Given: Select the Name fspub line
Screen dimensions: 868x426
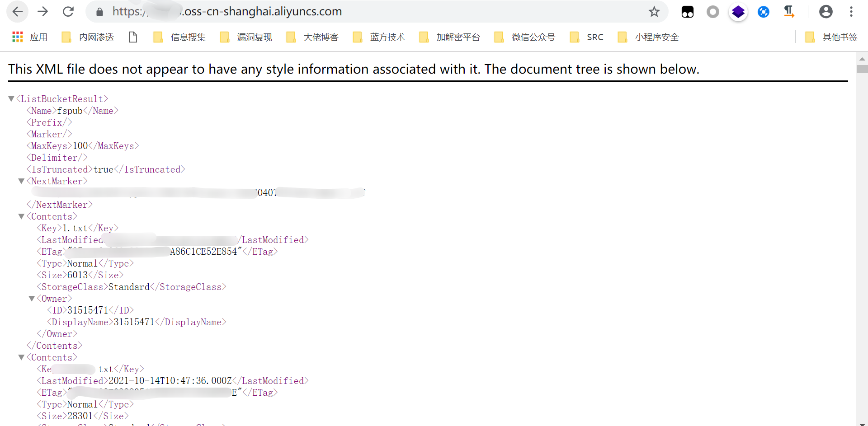Looking at the screenshot, I should 72,111.
